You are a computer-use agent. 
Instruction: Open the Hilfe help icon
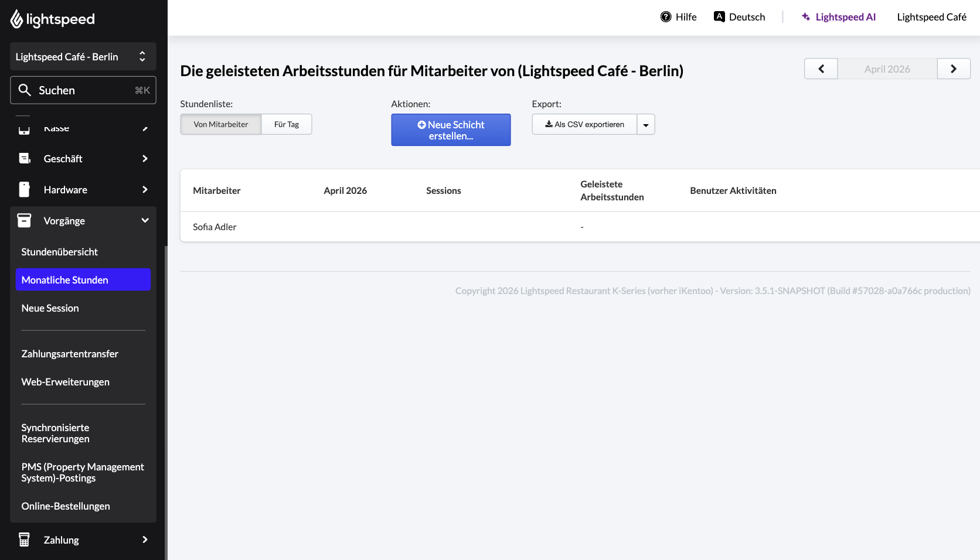666,17
